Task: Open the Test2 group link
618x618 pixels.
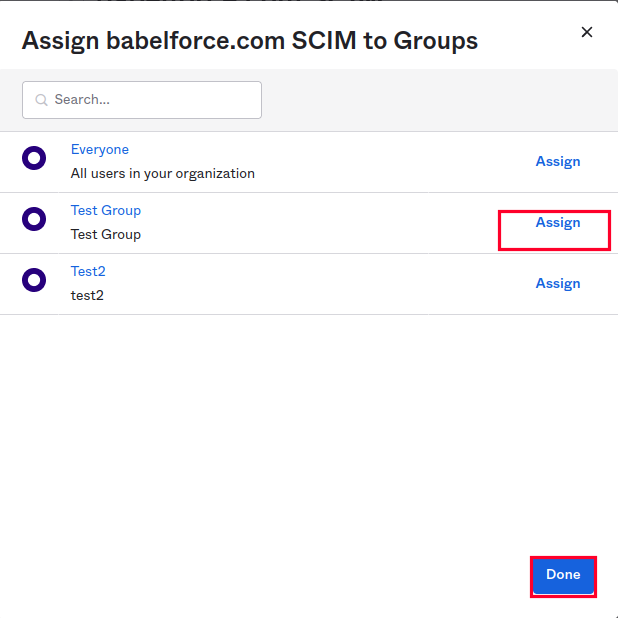Action: click(x=88, y=272)
